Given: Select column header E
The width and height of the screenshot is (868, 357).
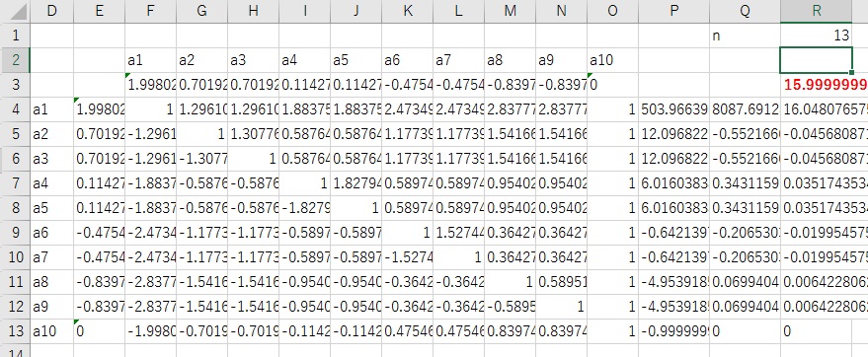Looking at the screenshot, I should [x=99, y=11].
